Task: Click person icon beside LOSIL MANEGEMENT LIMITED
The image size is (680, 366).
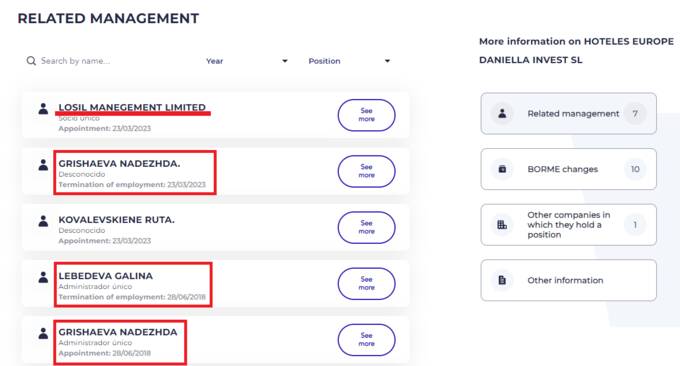Action: coord(43,108)
